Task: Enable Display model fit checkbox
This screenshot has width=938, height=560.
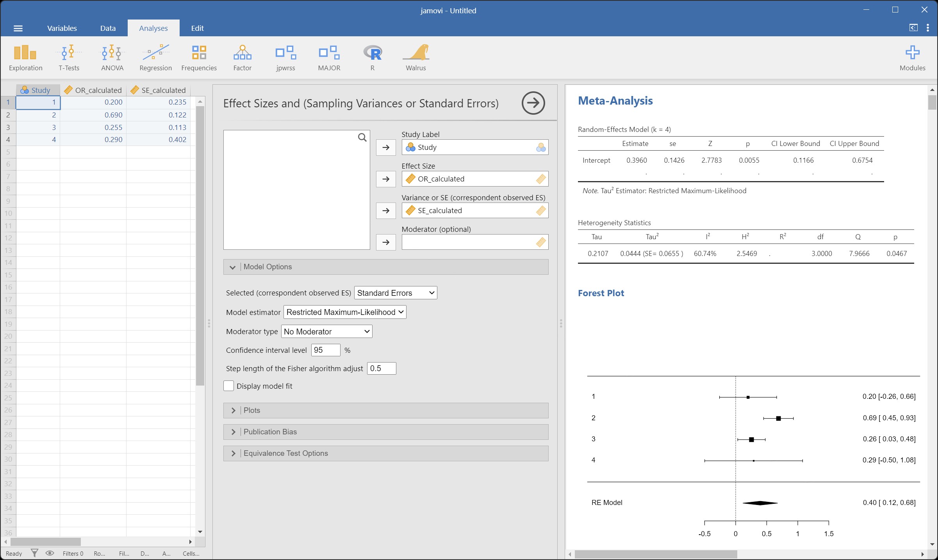Action: tap(229, 385)
